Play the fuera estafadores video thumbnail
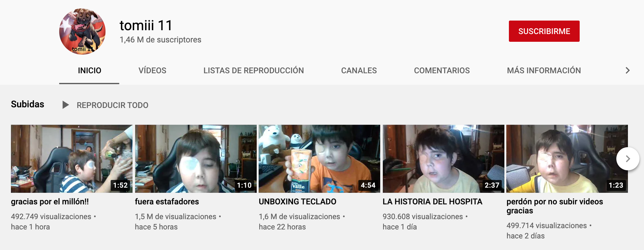The width and height of the screenshot is (644, 250). click(196, 159)
